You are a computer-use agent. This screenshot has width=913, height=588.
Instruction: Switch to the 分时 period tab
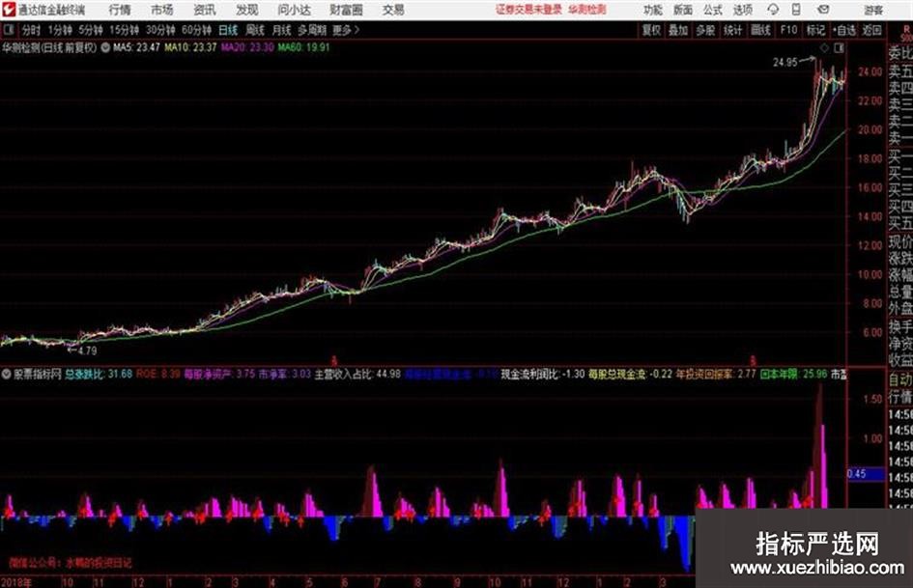[x=31, y=30]
